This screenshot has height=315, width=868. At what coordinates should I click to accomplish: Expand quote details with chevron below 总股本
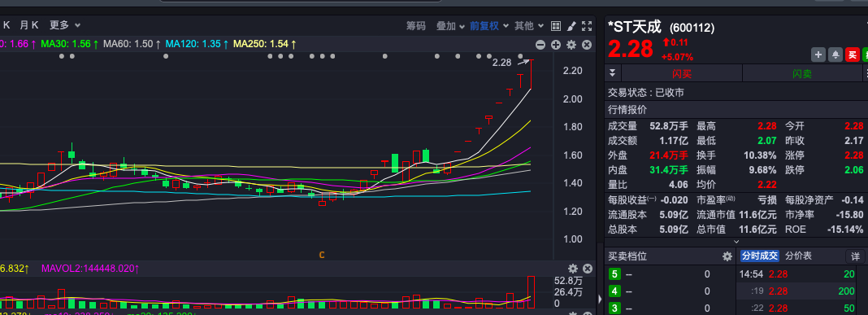(x=736, y=242)
